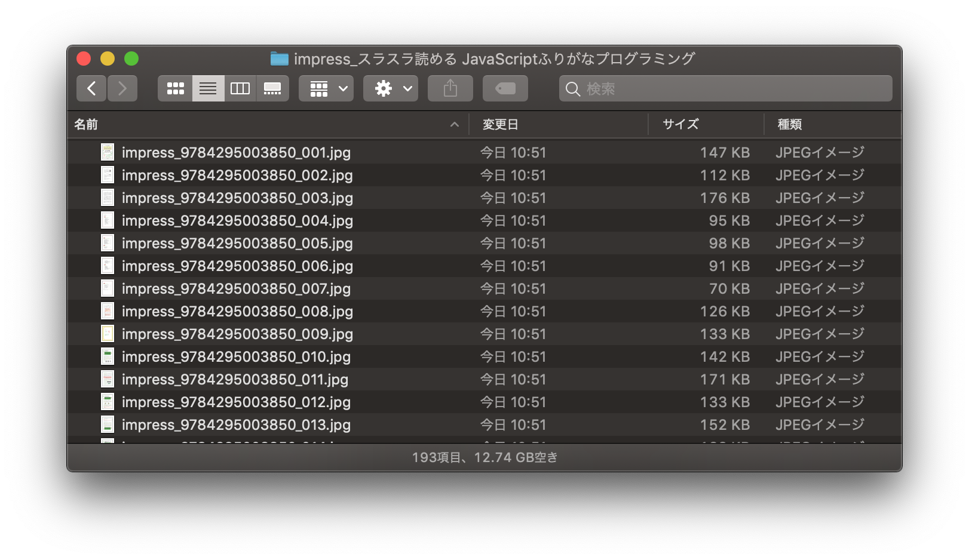Viewport: 969px width, 560px height.
Task: Select the file icon for impress_9784295003850_002.jpg
Action: 108,175
